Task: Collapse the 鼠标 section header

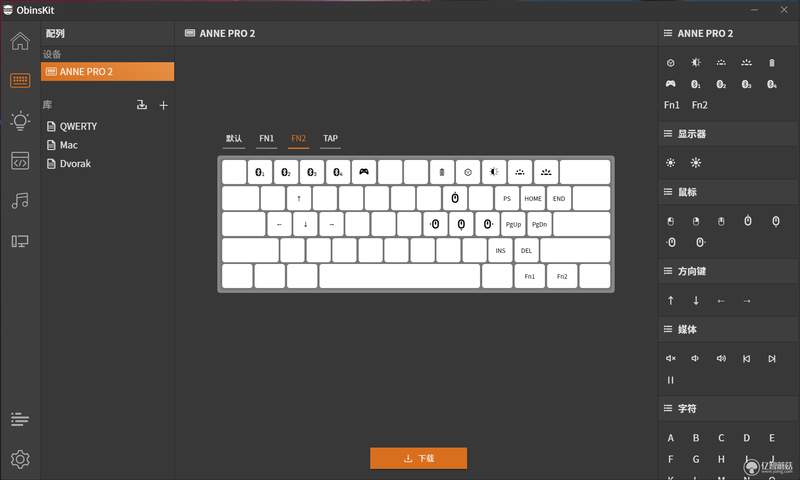Action: coord(729,192)
